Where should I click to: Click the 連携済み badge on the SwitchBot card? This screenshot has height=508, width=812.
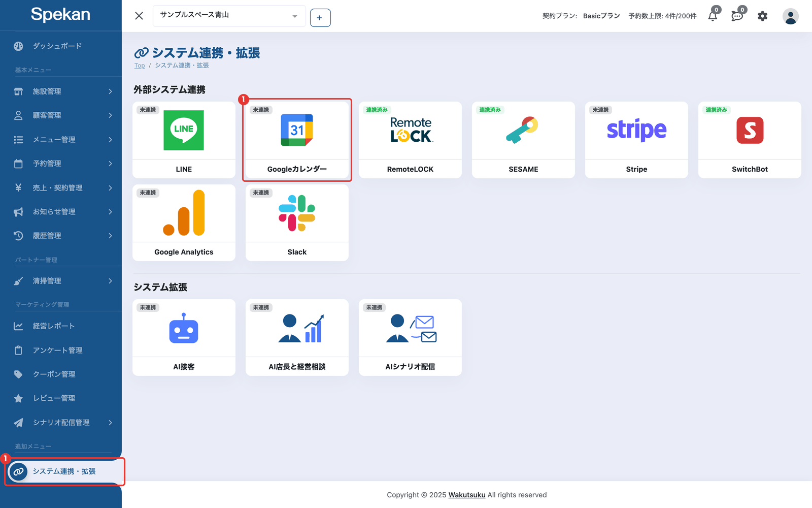(x=716, y=110)
